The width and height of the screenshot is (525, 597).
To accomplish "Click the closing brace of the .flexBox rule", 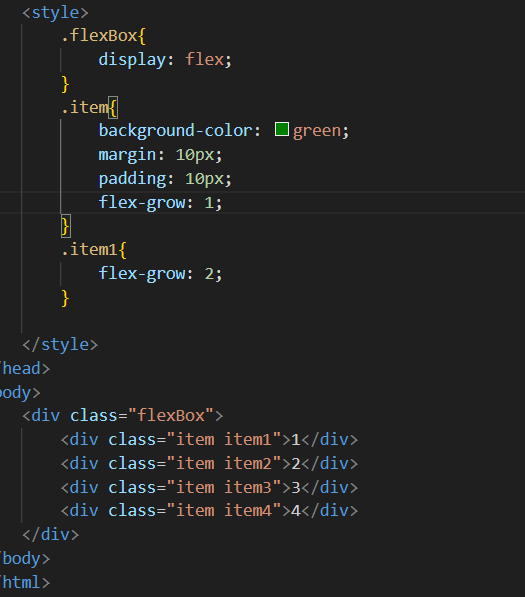I will coord(65,84).
